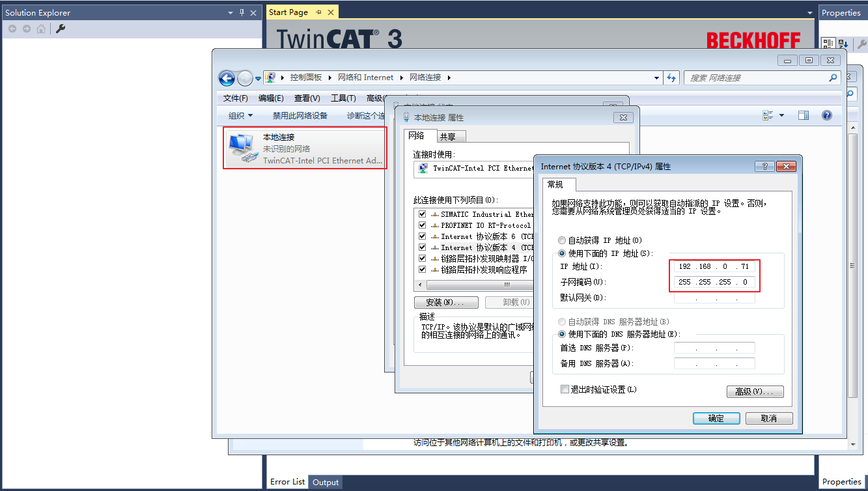Toggle 链路层拓扑发现响应程序 checkbox

423,269
